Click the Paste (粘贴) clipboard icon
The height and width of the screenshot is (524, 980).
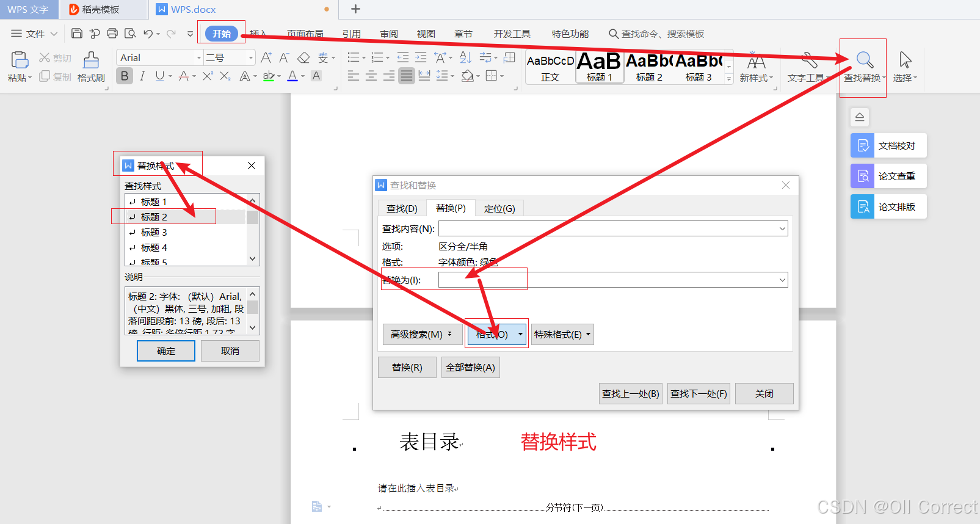click(x=20, y=60)
